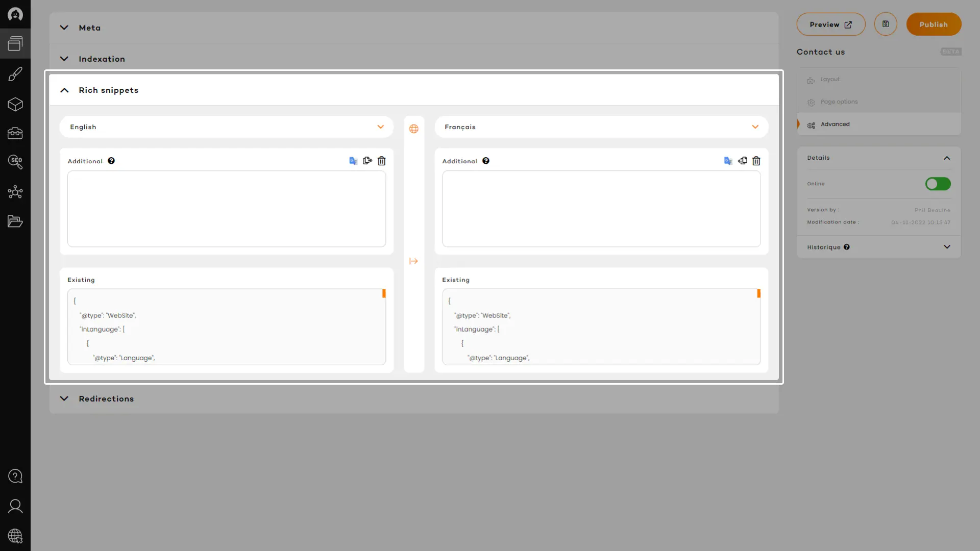Expand the Redirections section
The height and width of the screenshot is (551, 980).
(x=64, y=398)
